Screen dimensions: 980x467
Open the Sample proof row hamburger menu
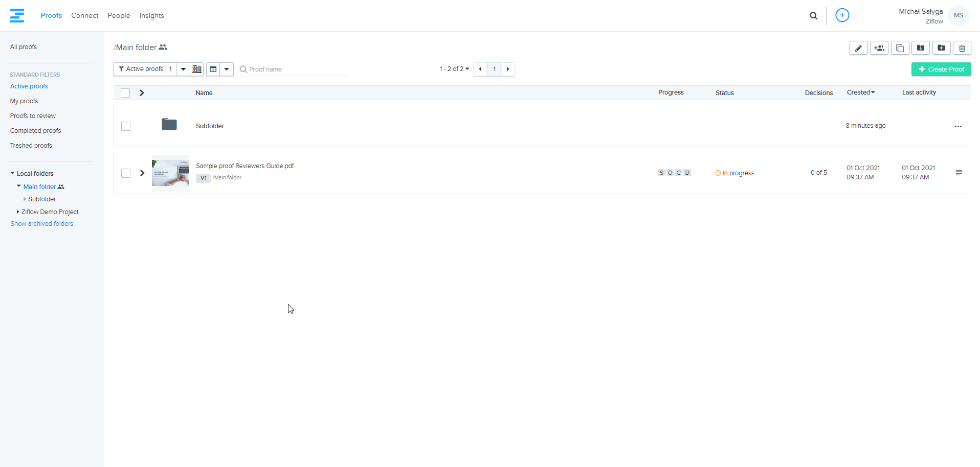point(959,173)
